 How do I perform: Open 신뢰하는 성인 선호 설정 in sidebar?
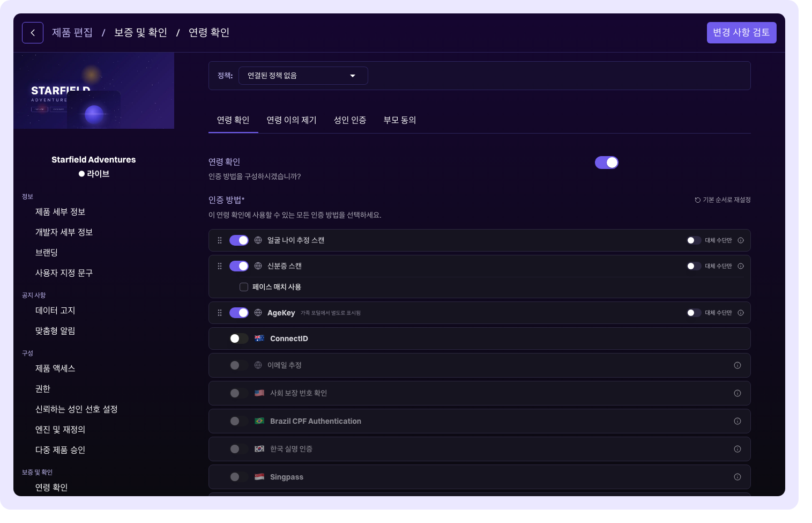click(x=77, y=409)
